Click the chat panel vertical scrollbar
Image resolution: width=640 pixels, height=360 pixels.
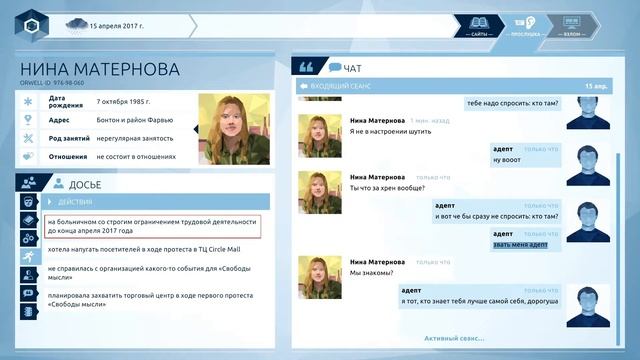coord(618,249)
